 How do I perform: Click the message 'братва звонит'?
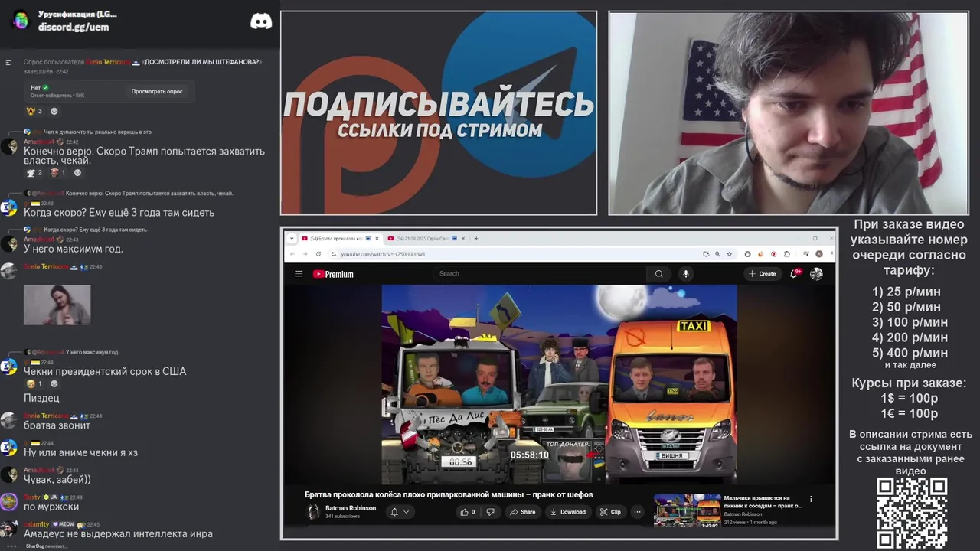pyautogui.click(x=57, y=425)
